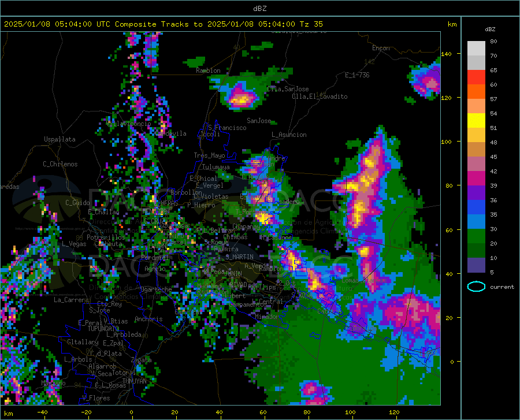The image size is (520, 420).
Task: Click the 'S_Francisco' map label
Action: click(227, 128)
